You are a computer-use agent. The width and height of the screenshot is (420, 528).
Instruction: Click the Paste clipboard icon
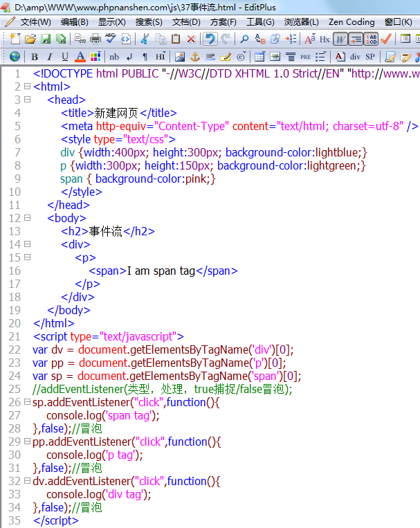(x=176, y=39)
